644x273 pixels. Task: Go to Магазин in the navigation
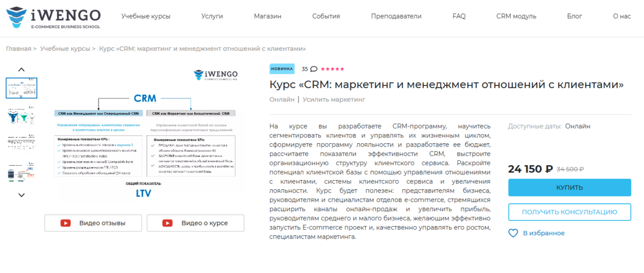(x=267, y=16)
